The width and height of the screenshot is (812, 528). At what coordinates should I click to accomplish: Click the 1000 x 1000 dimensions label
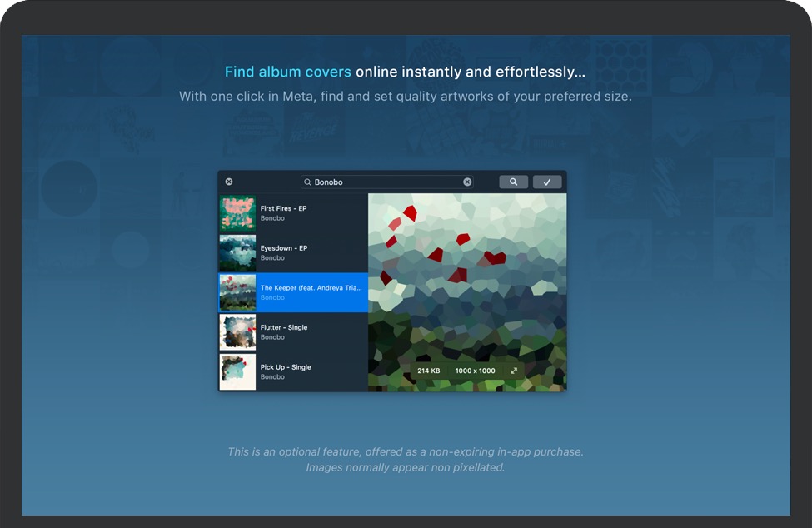[x=475, y=371]
